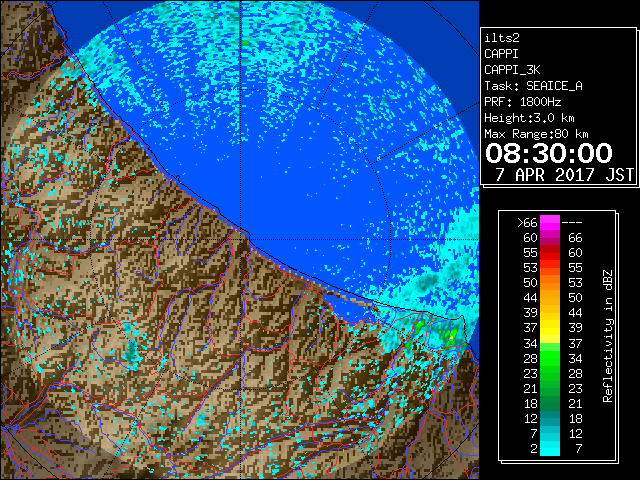
Task: Click the red 55–60 dBZ legend swatch
Action: (x=550, y=253)
